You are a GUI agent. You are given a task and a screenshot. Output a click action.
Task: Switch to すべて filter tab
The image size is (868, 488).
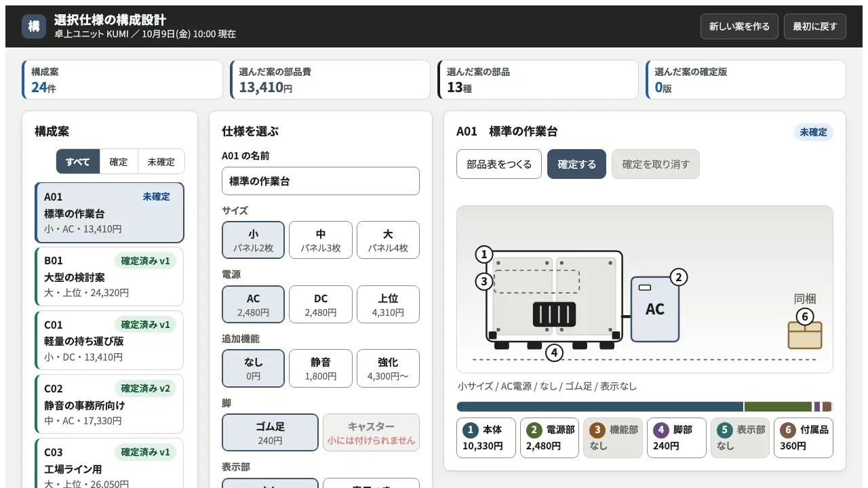pos(78,162)
